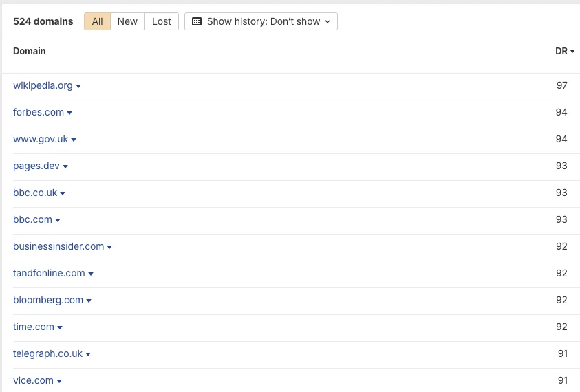
Task: Open the bloomberg.com domain link
Action: pyautogui.click(x=48, y=300)
